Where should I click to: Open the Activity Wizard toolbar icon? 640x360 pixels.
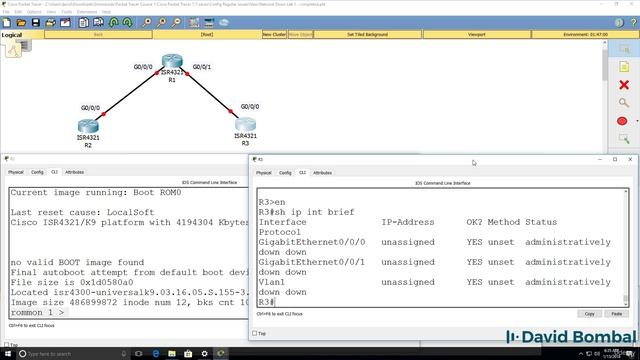(65, 22)
